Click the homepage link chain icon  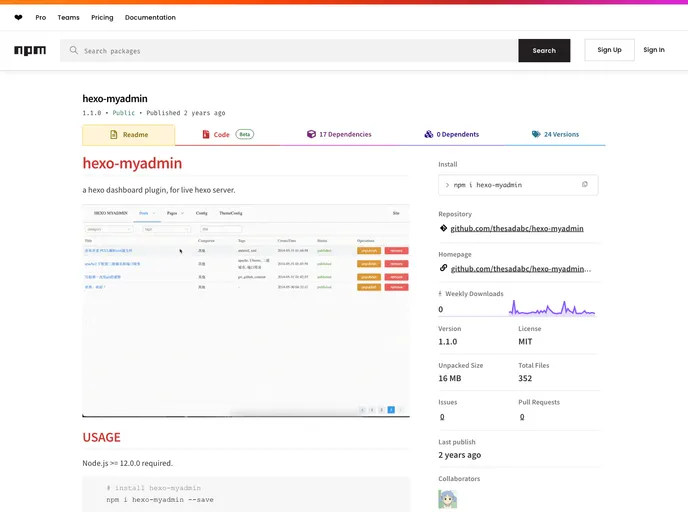pos(443,268)
